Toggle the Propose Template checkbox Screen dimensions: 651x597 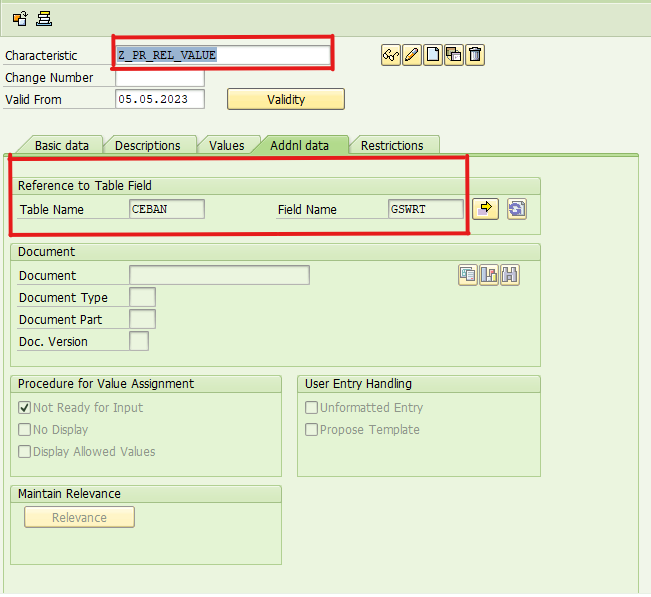(x=311, y=430)
